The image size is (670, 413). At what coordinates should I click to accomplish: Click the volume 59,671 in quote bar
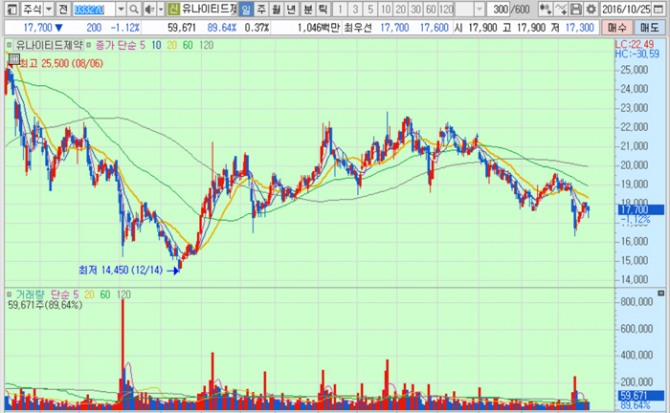pyautogui.click(x=182, y=28)
